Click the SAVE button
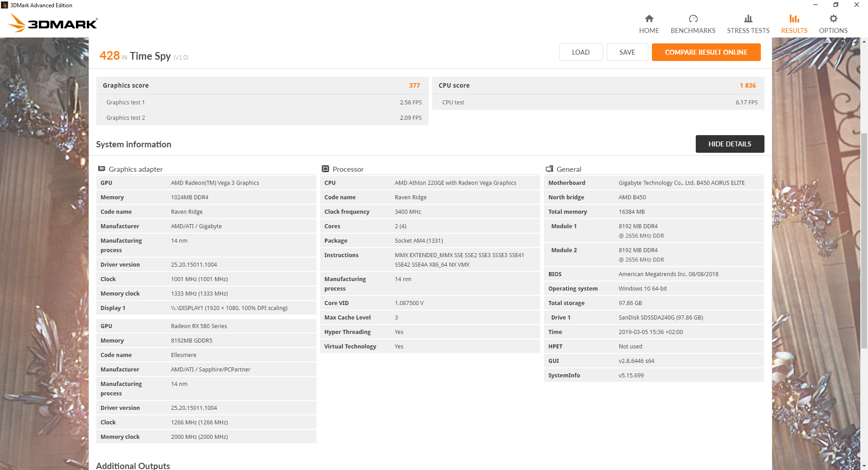 tap(627, 52)
